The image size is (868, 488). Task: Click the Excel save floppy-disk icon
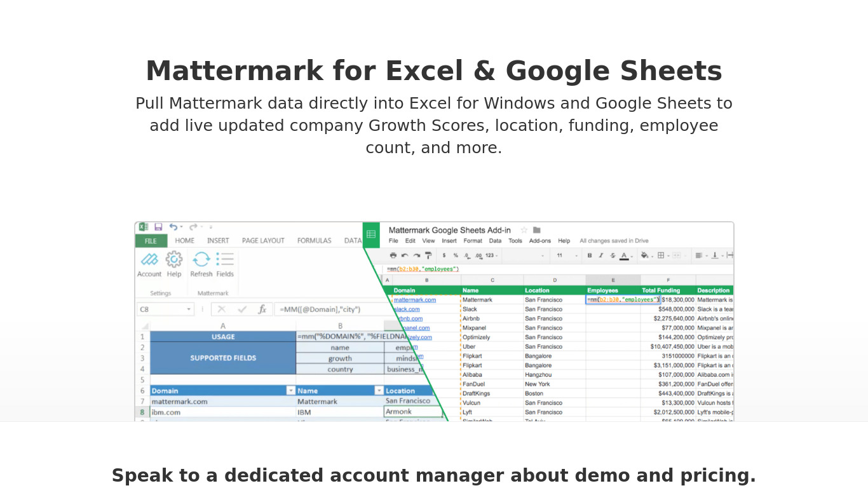click(x=158, y=227)
